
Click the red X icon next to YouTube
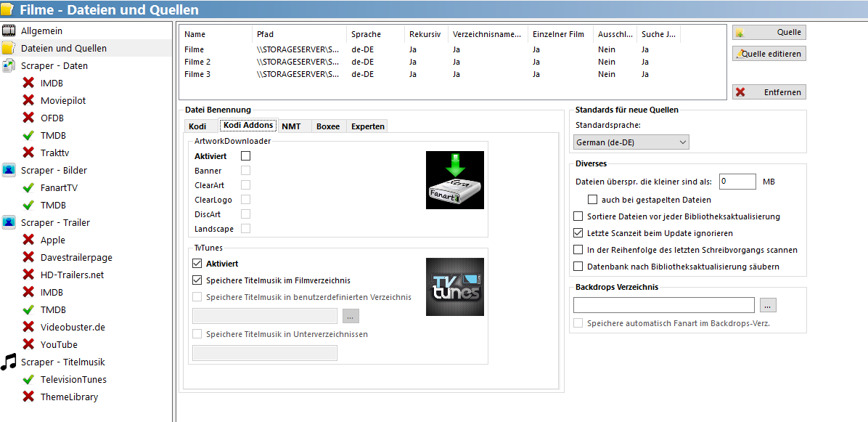(28, 344)
